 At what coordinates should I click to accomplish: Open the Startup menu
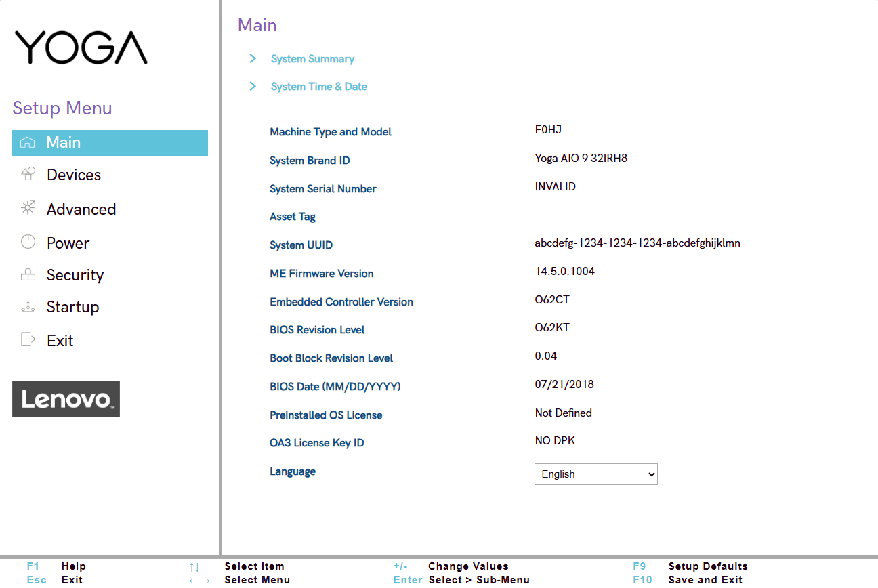point(72,307)
